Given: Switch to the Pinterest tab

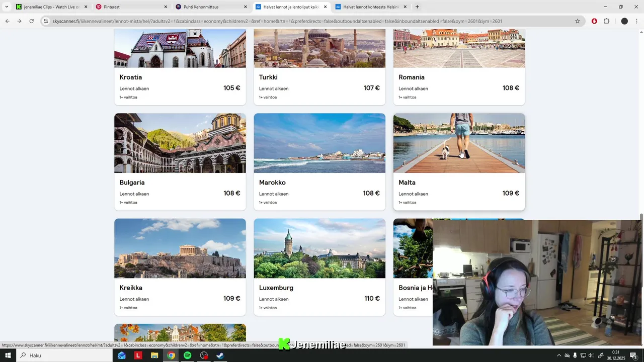Looking at the screenshot, I should (131, 7).
